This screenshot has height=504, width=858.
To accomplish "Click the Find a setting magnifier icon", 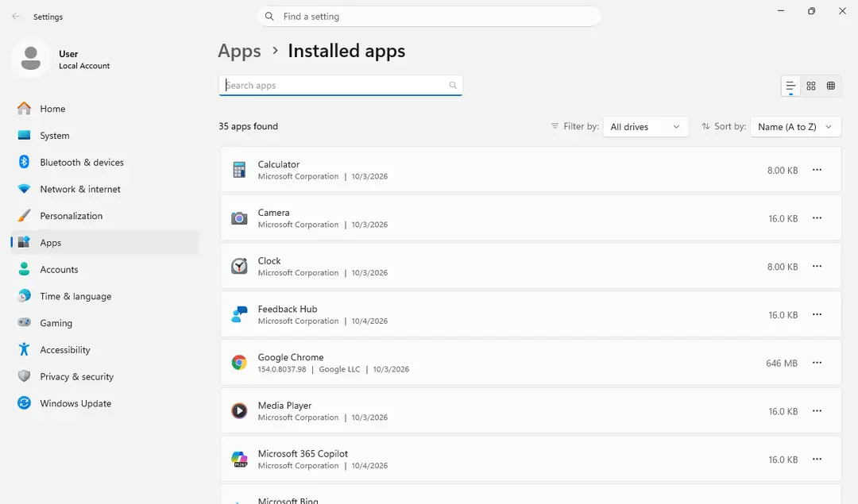I will pyautogui.click(x=269, y=17).
